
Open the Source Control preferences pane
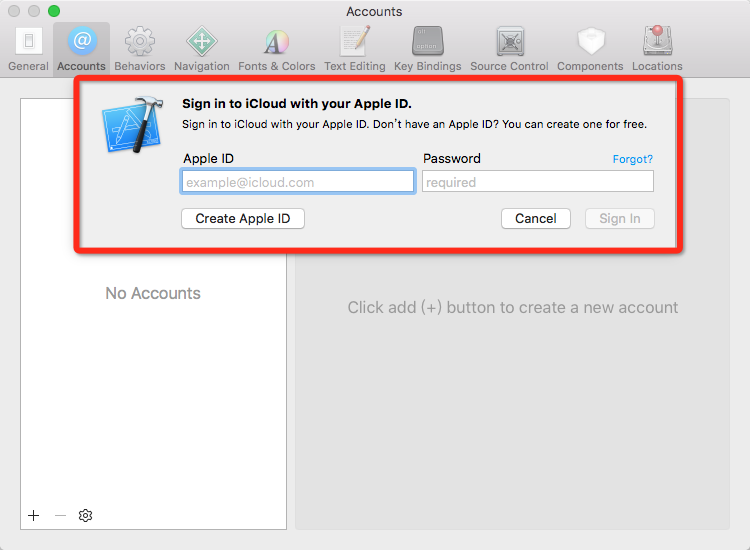click(x=509, y=49)
